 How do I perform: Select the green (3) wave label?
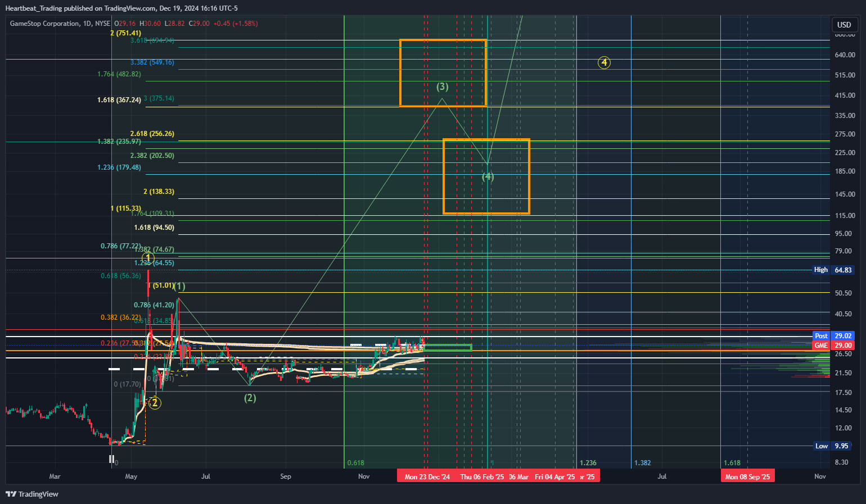pyautogui.click(x=443, y=87)
